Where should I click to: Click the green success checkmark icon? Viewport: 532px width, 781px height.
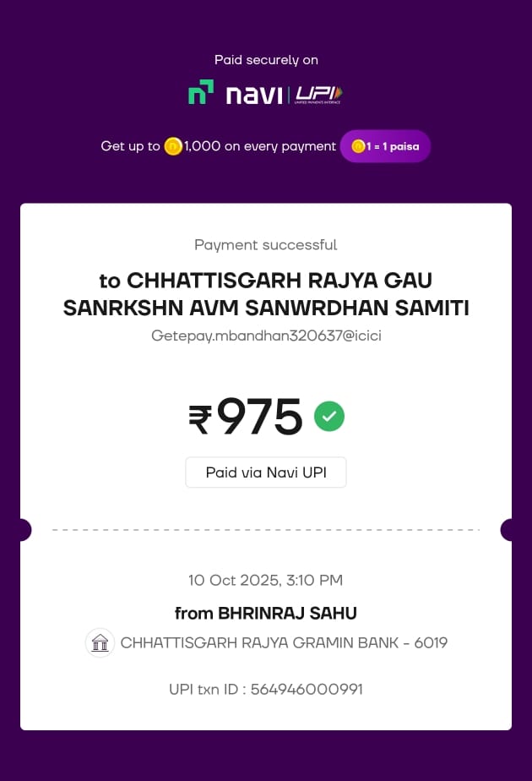click(329, 416)
